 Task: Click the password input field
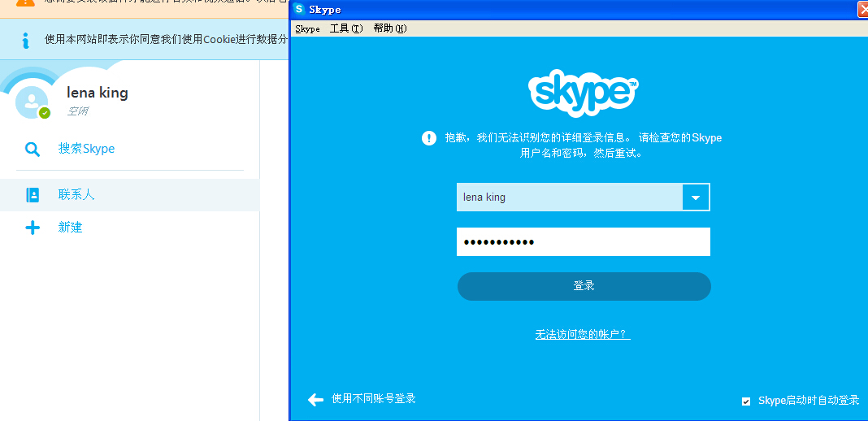click(584, 241)
